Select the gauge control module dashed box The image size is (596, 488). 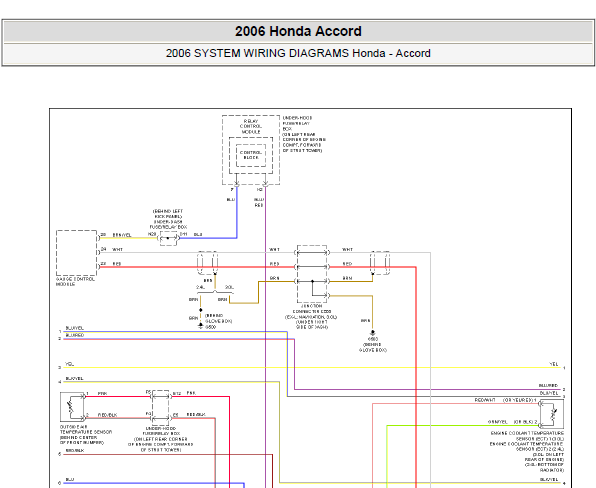(x=76, y=253)
